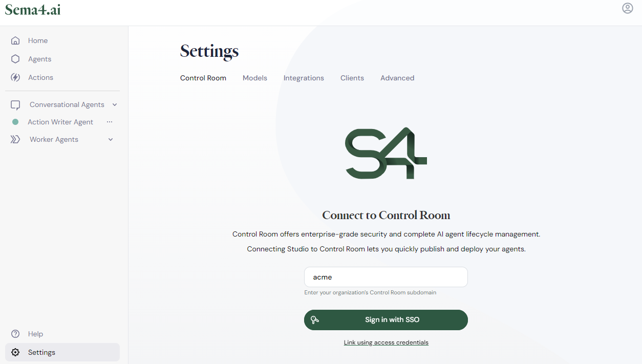Viewport: 642px width, 364px height.
Task: Open the Integrations tab
Action: [304, 78]
